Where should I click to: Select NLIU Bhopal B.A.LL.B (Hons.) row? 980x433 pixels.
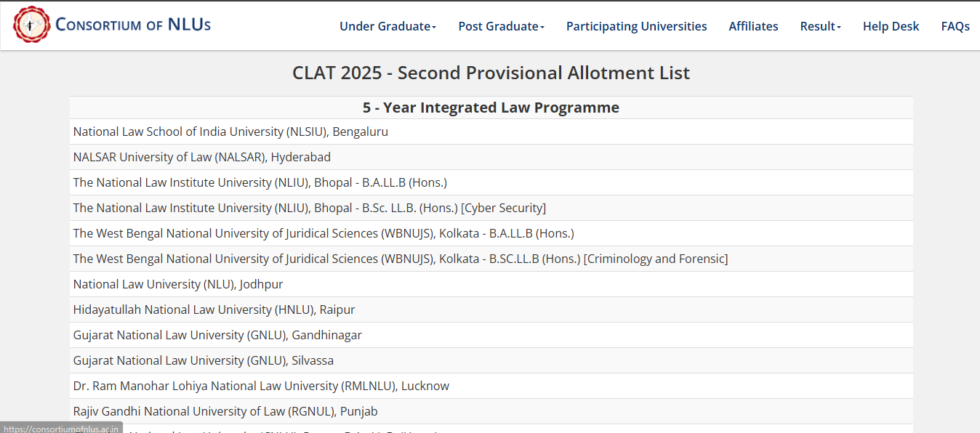[x=260, y=182]
